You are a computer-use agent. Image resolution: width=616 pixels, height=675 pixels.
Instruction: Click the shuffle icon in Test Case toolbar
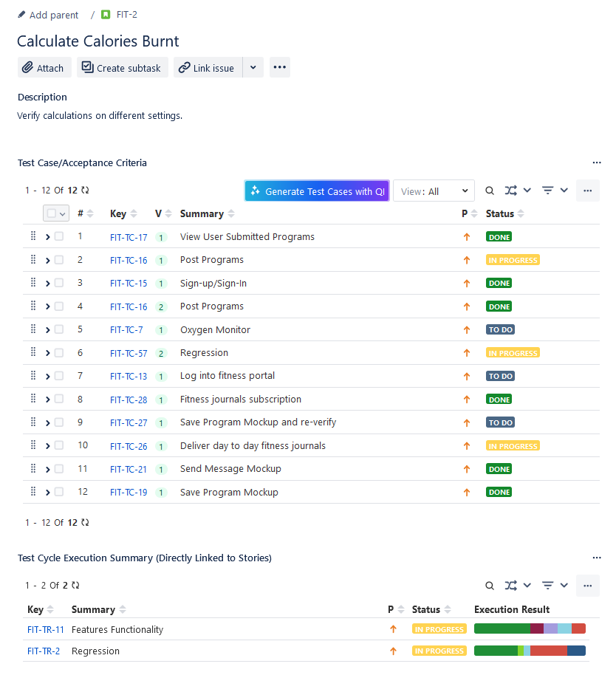click(511, 191)
